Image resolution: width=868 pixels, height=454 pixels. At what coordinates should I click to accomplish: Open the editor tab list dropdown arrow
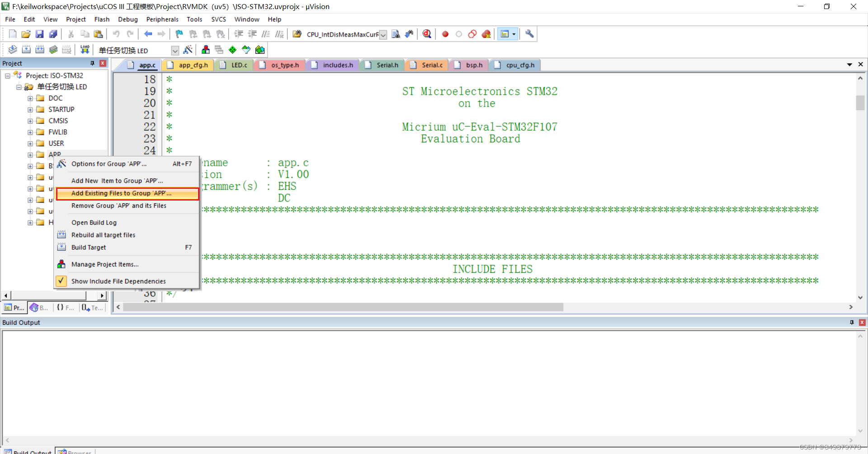(x=849, y=65)
